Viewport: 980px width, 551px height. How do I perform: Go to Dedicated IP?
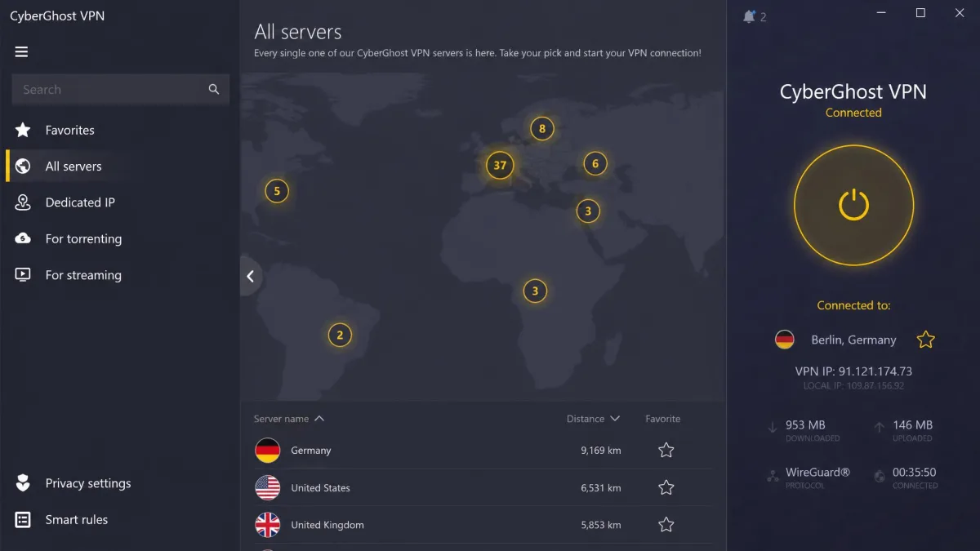pos(80,202)
